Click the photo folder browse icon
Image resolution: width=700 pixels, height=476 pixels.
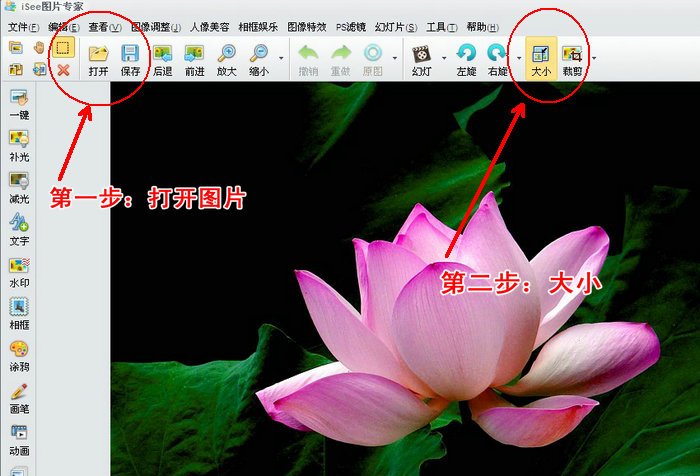16,48
